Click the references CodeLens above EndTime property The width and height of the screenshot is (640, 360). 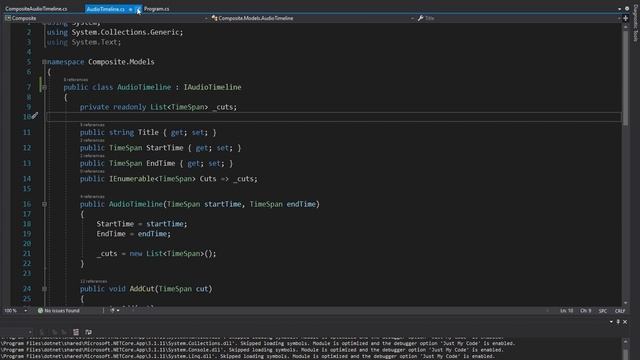pyautogui.click(x=92, y=156)
